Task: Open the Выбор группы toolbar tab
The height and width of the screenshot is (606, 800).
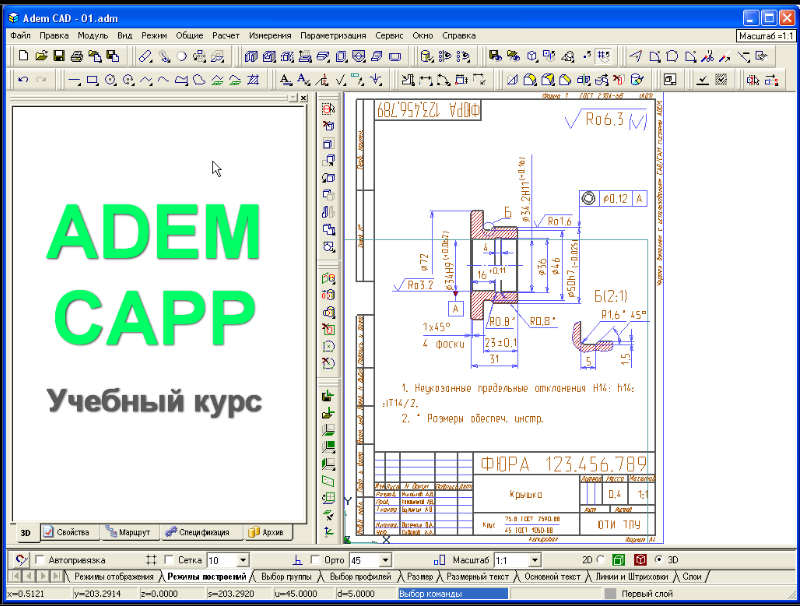Action: (286, 577)
